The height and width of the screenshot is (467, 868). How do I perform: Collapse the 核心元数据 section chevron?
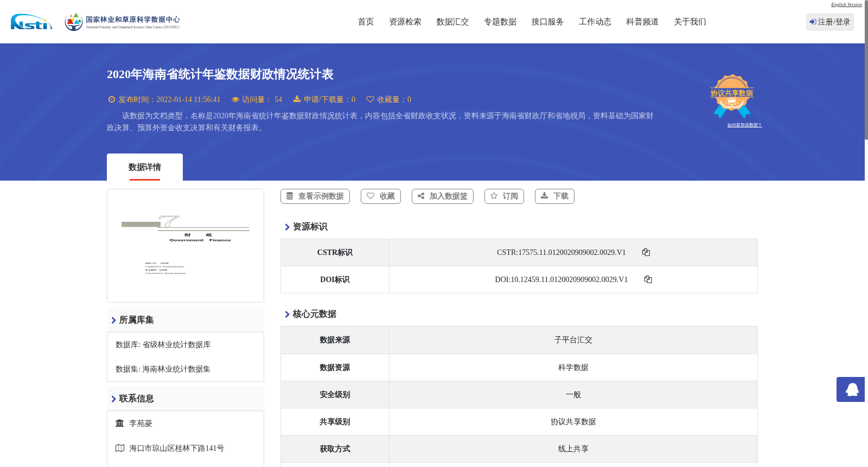pyautogui.click(x=287, y=314)
